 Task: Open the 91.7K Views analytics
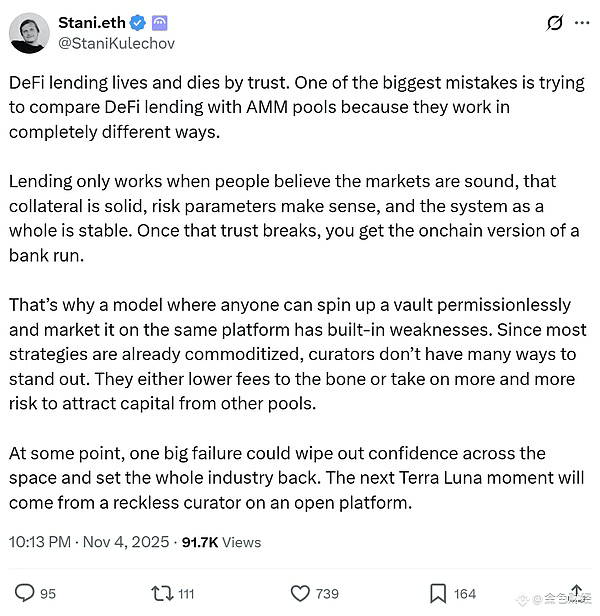pos(221,542)
